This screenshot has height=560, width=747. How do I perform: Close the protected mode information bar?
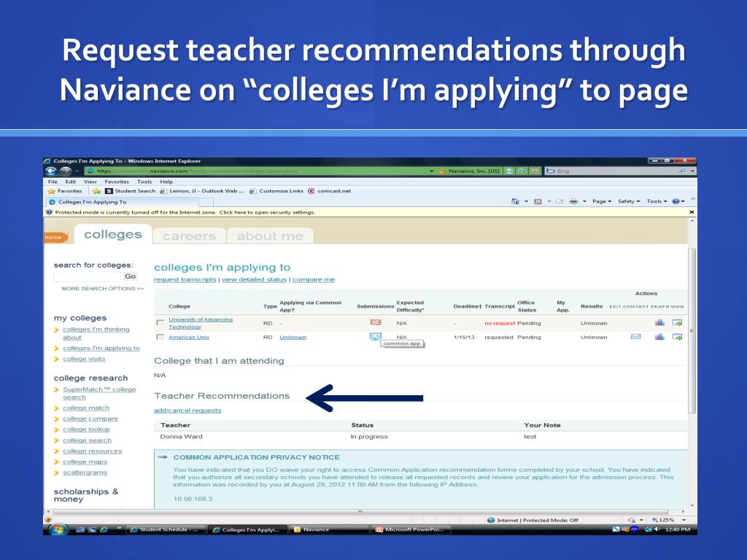point(692,212)
